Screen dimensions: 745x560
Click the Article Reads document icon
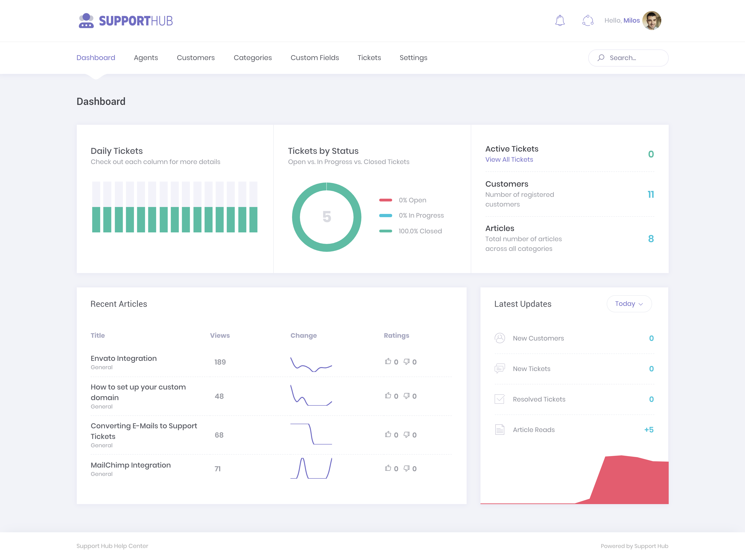pyautogui.click(x=499, y=429)
